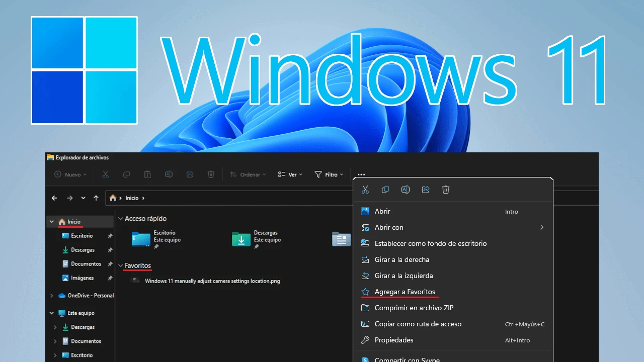Viewport: 644px width, 362px height.
Task: Click the Cut scissors icon in context menu
Action: coord(365,190)
